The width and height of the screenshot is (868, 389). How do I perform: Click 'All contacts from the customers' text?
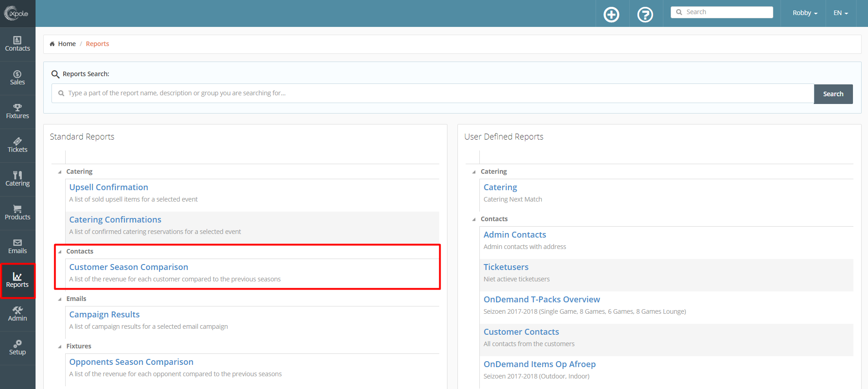point(529,344)
